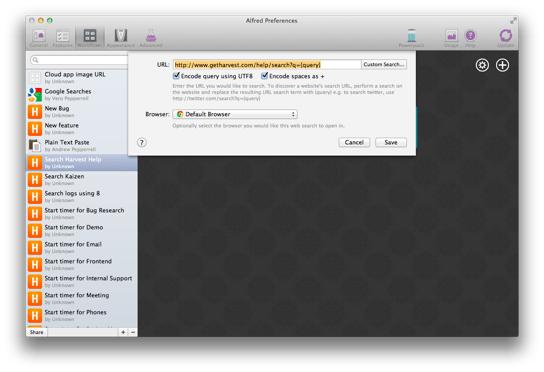544x372 pixels.
Task: Click the Save button
Action: click(391, 142)
